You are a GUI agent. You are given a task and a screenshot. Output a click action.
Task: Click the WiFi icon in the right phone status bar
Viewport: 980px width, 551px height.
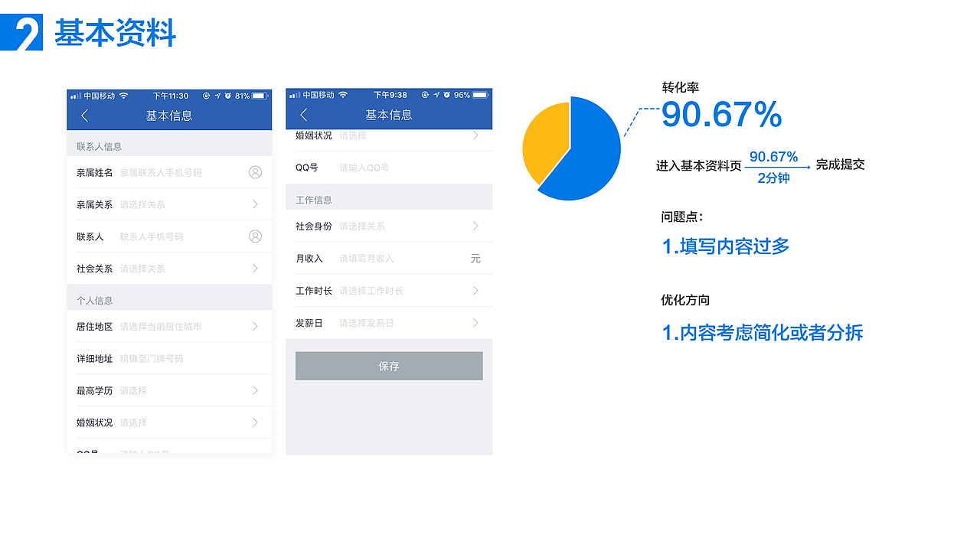(342, 95)
